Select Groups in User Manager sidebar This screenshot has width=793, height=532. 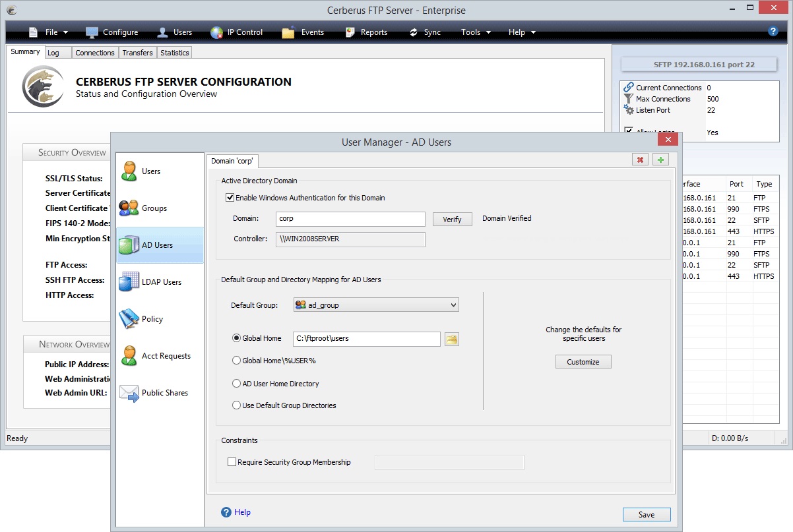click(x=160, y=208)
